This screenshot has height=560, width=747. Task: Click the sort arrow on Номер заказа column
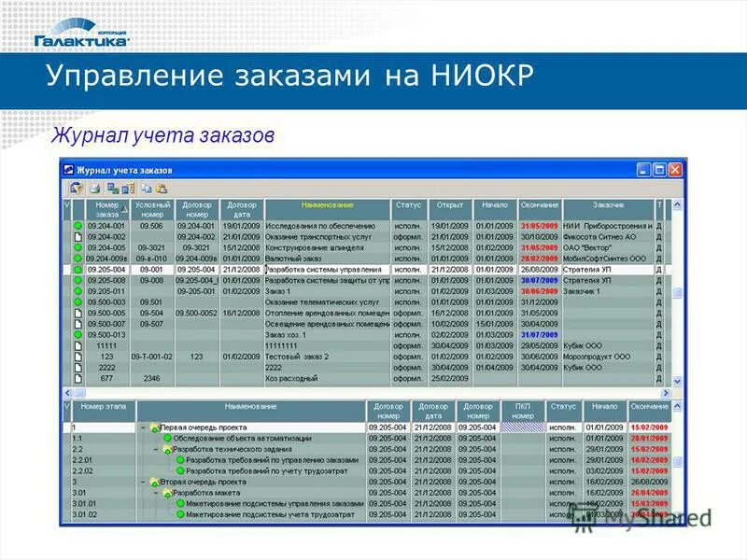point(125,207)
